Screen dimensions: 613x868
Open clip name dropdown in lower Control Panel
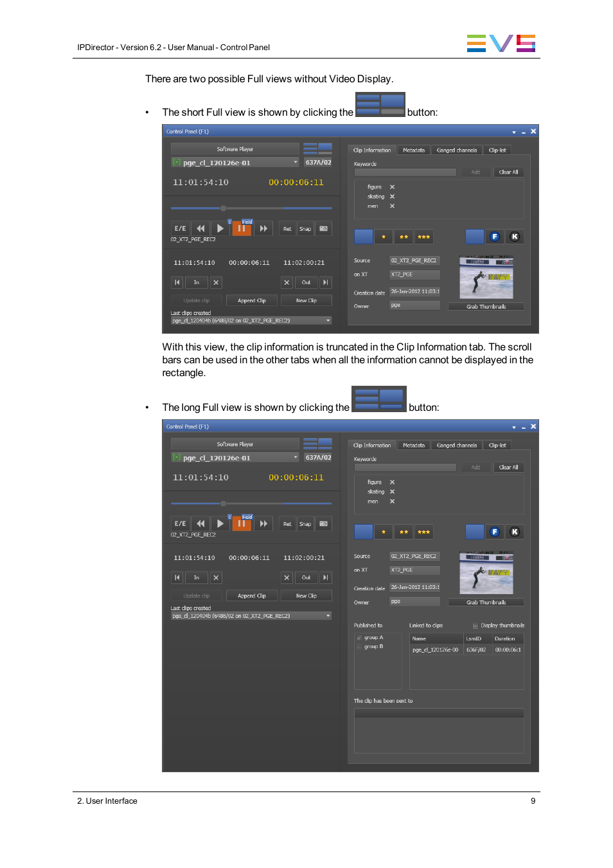[296, 457]
